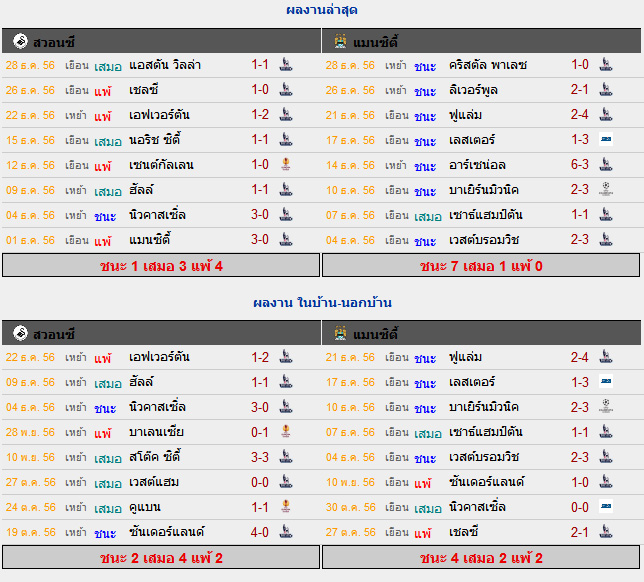Click Swansea summary ชนะ 1 เสมอ 3 แพ้ 4
Viewport: 644px width, 582px height.
coord(161,266)
